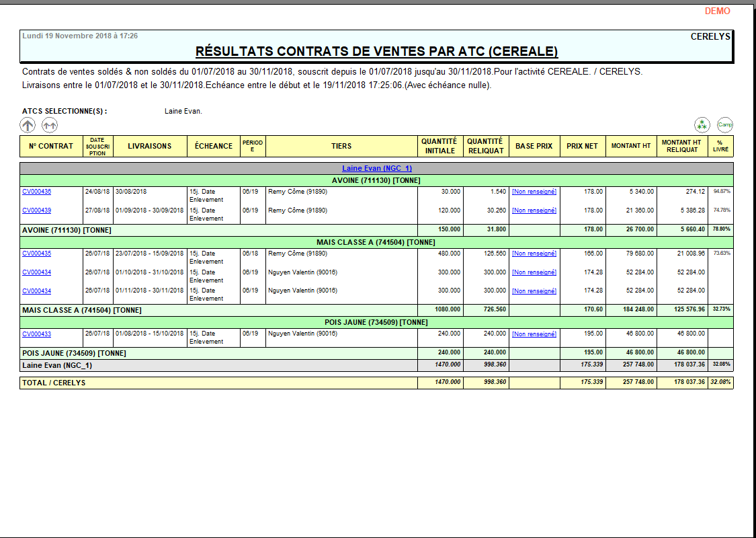Select the LIVRAISONS column header
Screen dimensions: 756x538
pos(150,146)
